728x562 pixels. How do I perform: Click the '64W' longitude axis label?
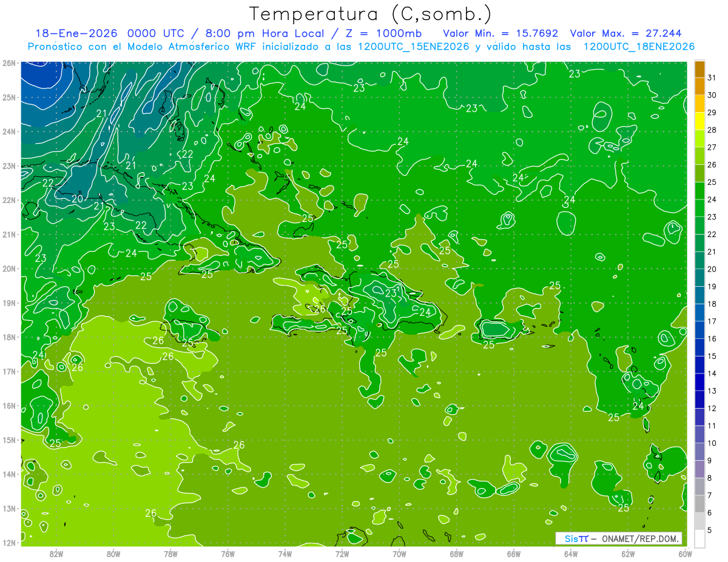point(570,554)
